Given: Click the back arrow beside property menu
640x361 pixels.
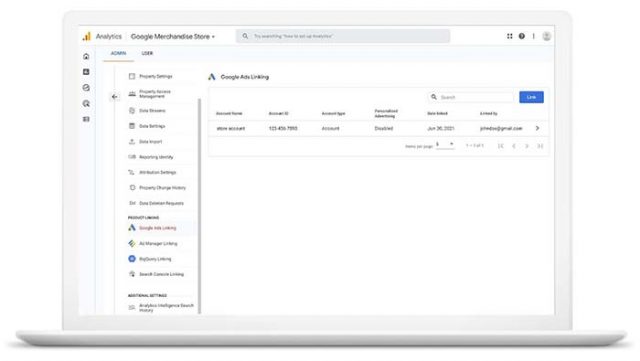Looking at the screenshot, I should [115, 97].
